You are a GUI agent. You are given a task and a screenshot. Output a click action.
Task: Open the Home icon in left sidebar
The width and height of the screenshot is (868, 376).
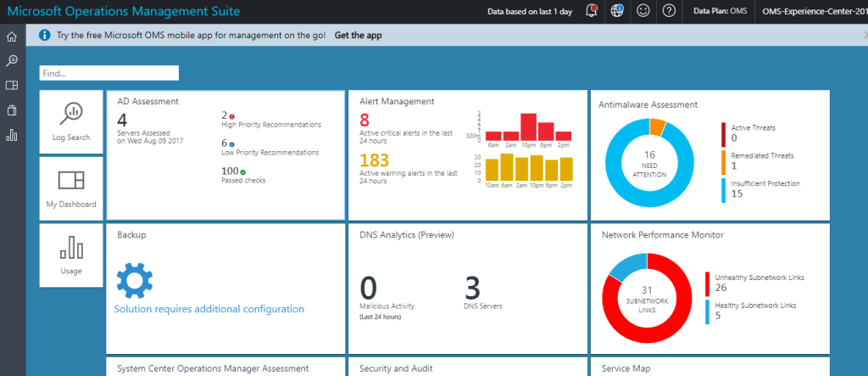click(x=12, y=37)
